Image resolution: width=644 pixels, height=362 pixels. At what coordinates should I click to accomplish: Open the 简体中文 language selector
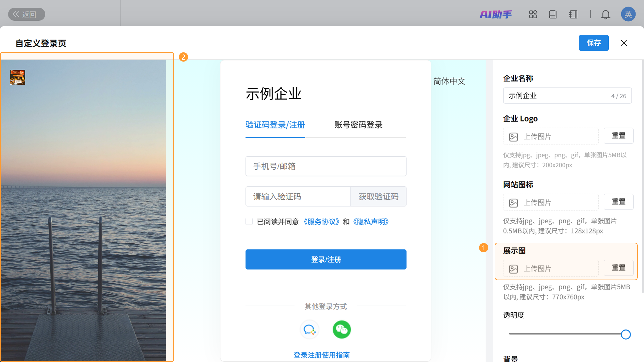[x=449, y=81]
